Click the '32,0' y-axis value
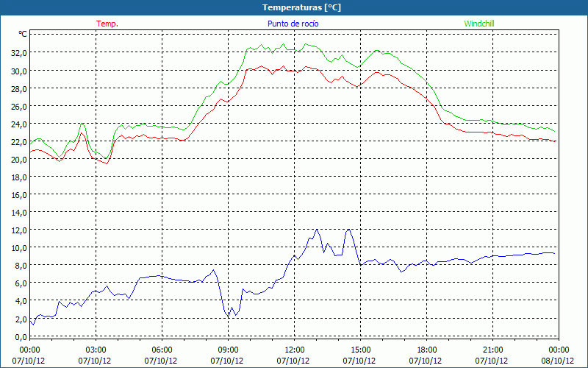 point(19,52)
